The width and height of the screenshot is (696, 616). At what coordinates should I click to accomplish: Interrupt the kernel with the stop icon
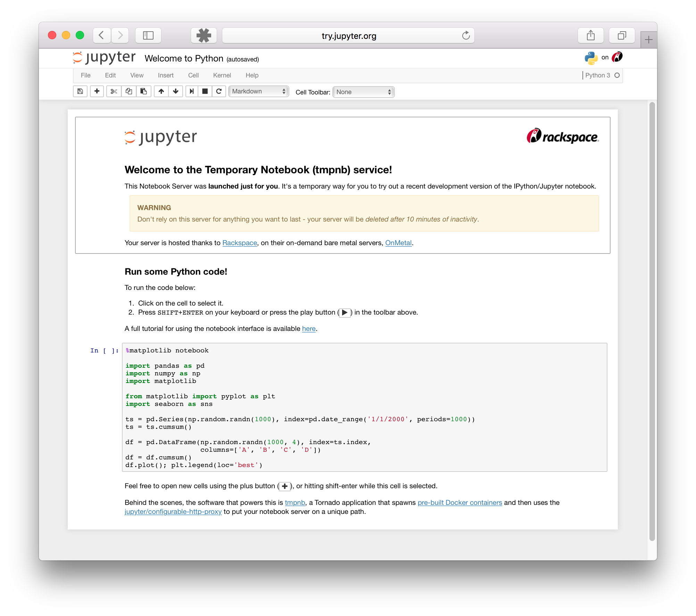coord(205,91)
